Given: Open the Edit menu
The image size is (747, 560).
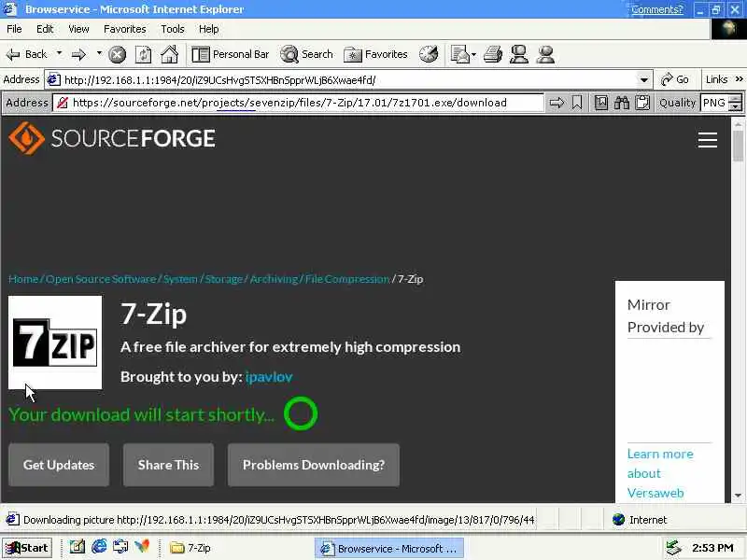Looking at the screenshot, I should tap(45, 29).
